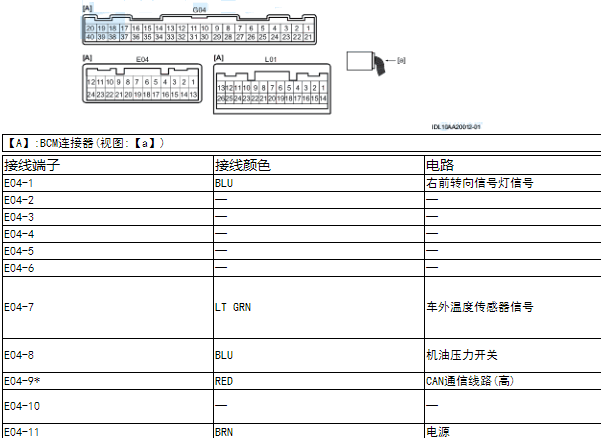
Task: Click circuit text 机油压力开关
Action: (x=461, y=355)
